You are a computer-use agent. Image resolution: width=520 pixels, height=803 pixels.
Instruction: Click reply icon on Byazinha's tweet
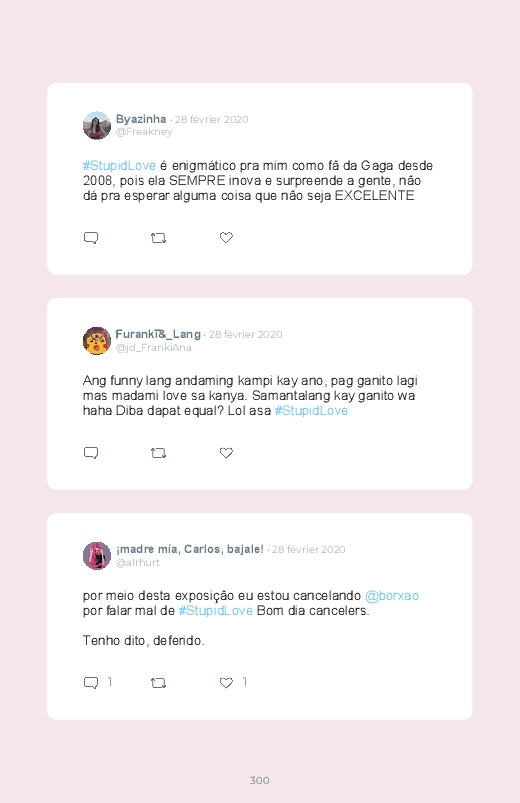(91, 238)
